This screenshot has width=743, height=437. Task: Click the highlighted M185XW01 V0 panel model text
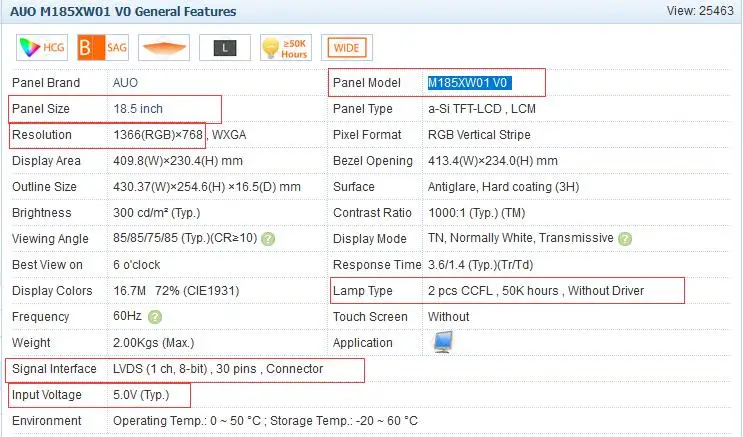470,83
